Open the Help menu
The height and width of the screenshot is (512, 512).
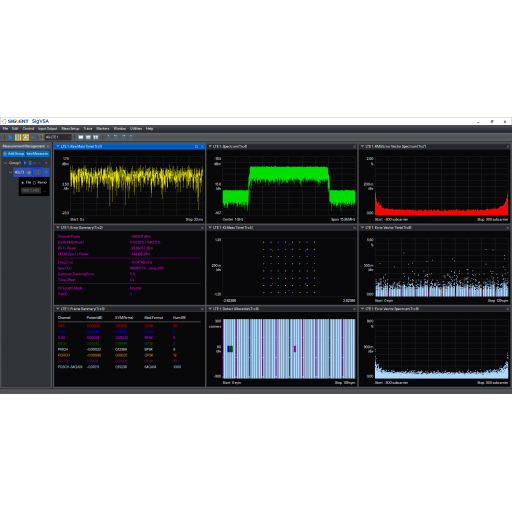(x=149, y=129)
